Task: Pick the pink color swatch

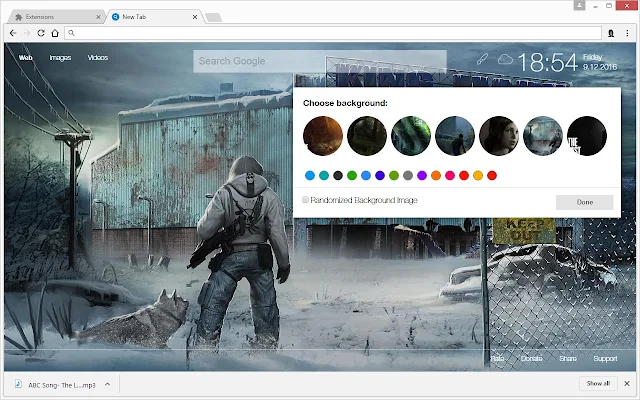Action: [x=450, y=176]
